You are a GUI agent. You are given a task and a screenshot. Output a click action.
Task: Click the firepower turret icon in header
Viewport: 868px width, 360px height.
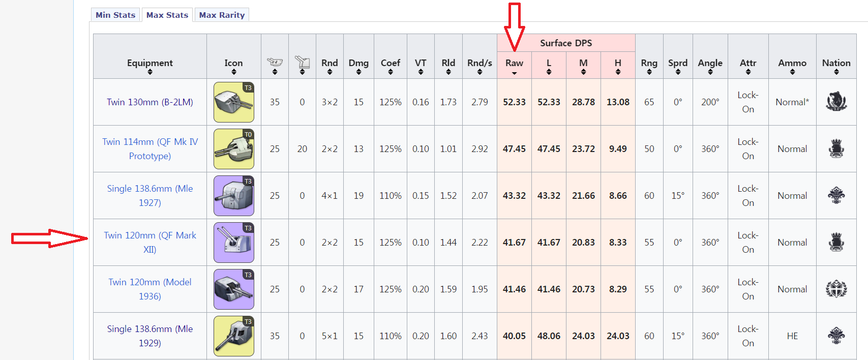click(275, 62)
